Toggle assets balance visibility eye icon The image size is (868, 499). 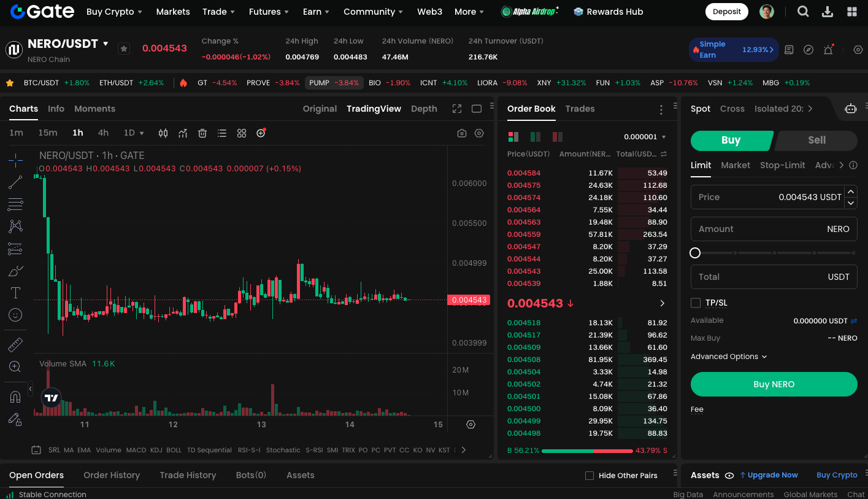point(729,475)
